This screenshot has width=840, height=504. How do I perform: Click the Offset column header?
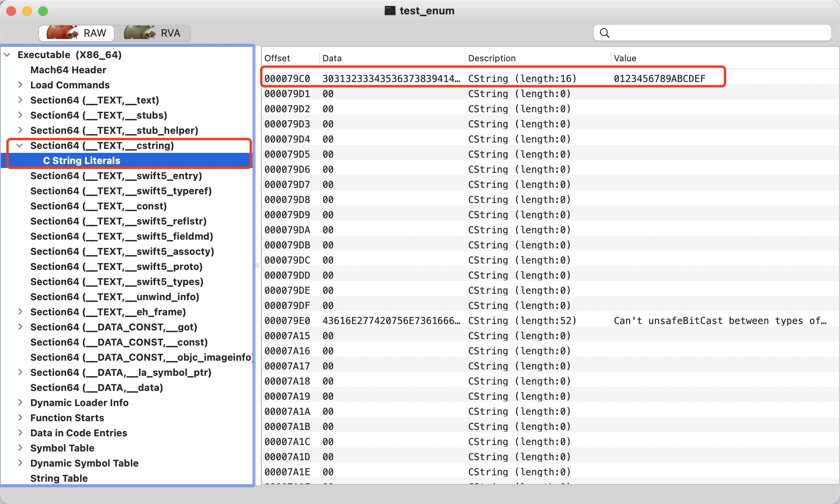click(277, 58)
